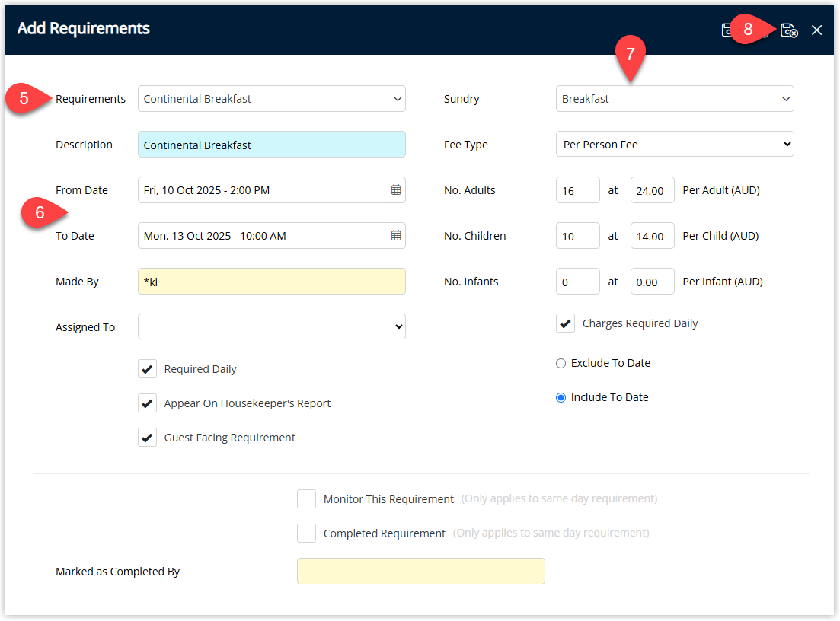Toggle Guest Facing Requirement checkbox
Image resolution: width=840 pixels, height=621 pixels.
tap(147, 438)
